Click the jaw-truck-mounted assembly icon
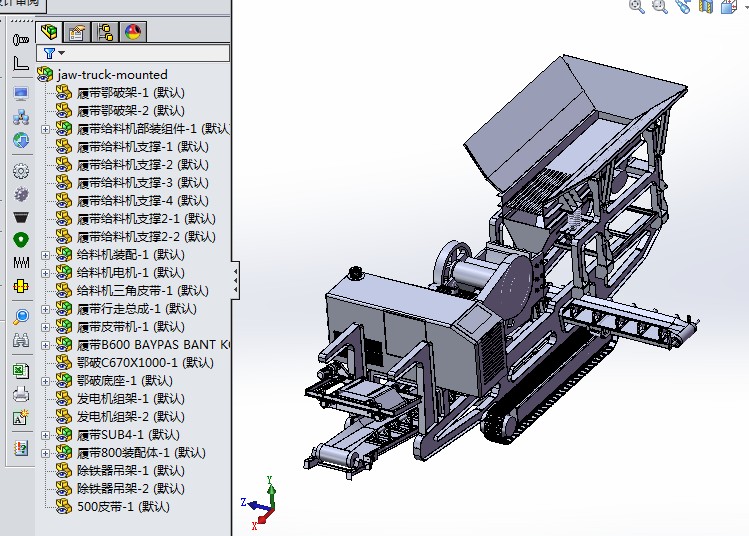This screenshot has width=749, height=536. tap(45, 75)
